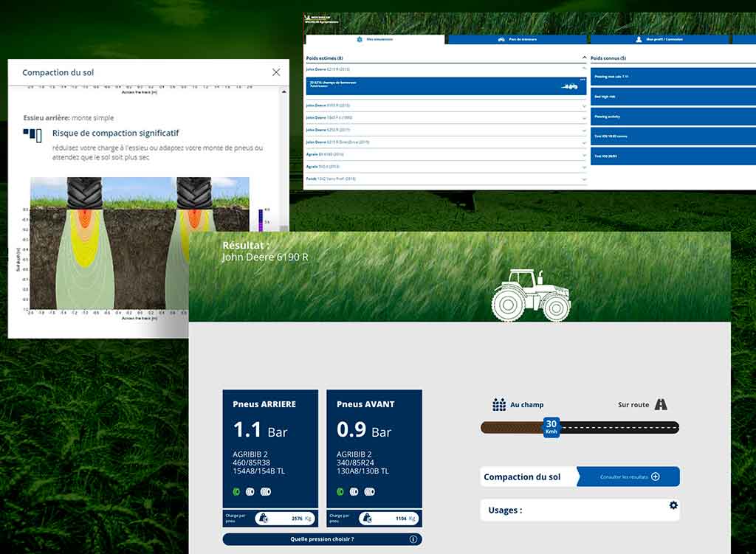Click the 0.9 Bar front pressure value
The image size is (756, 554).
[363, 430]
